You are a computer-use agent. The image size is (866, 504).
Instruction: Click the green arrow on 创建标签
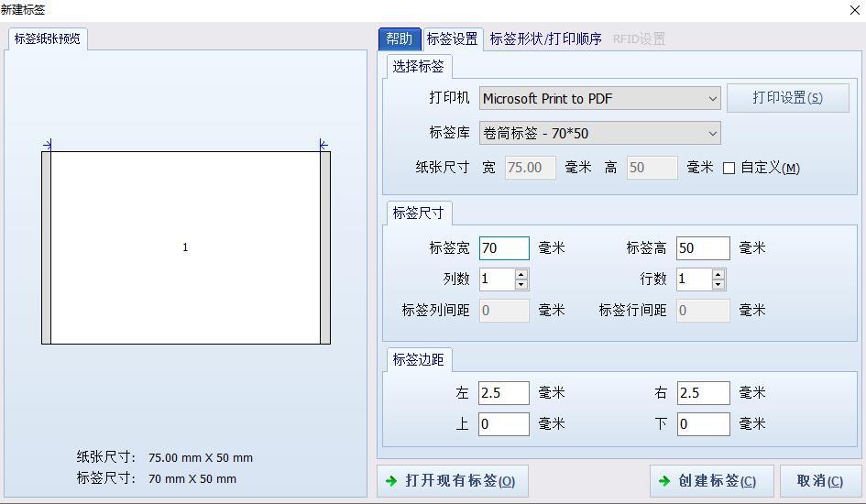click(664, 481)
